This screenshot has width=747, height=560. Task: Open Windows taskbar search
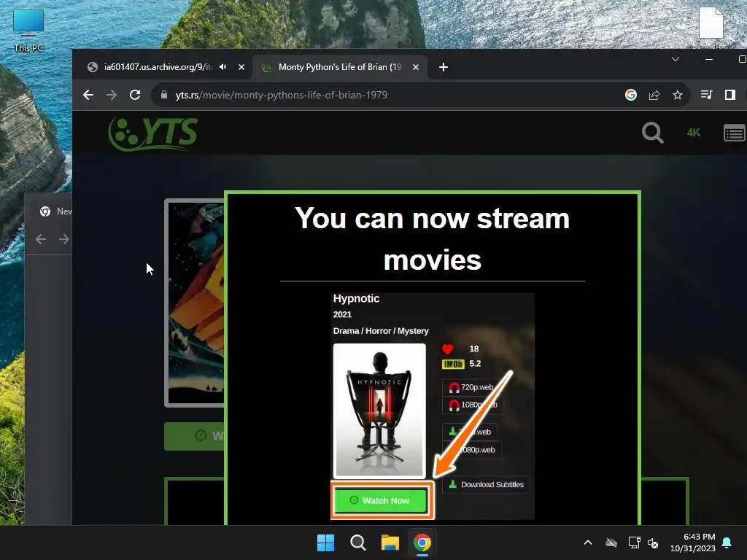357,542
